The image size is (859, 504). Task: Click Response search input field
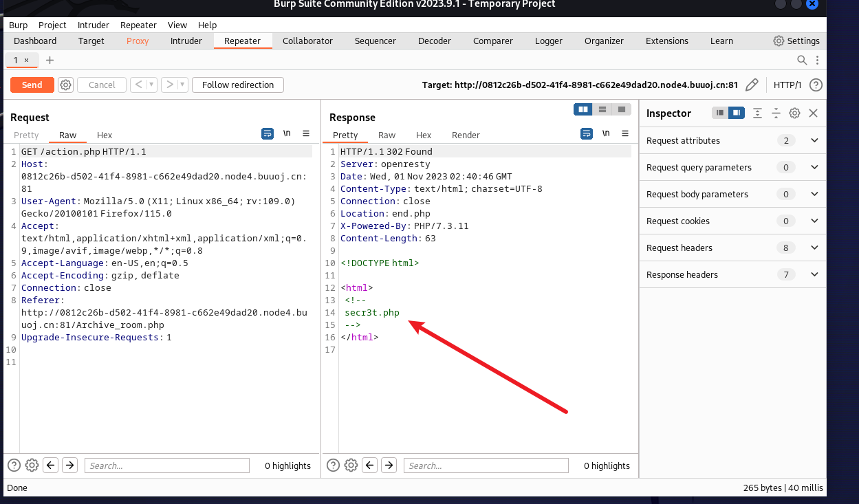[x=486, y=465]
